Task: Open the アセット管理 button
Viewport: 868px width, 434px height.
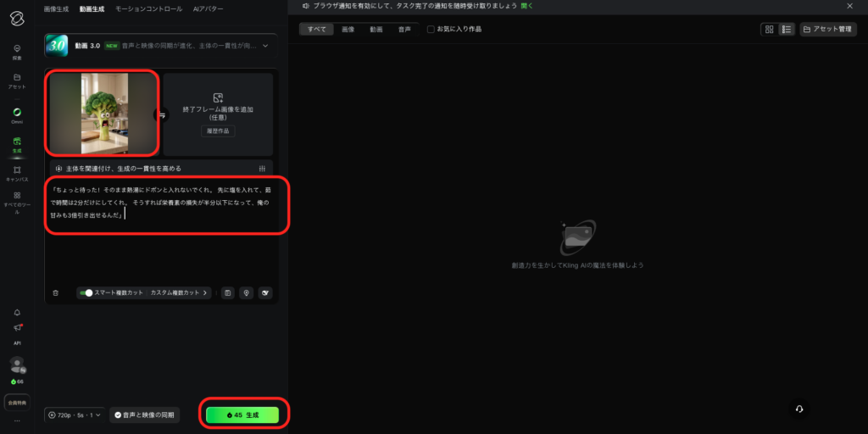Action: click(828, 30)
